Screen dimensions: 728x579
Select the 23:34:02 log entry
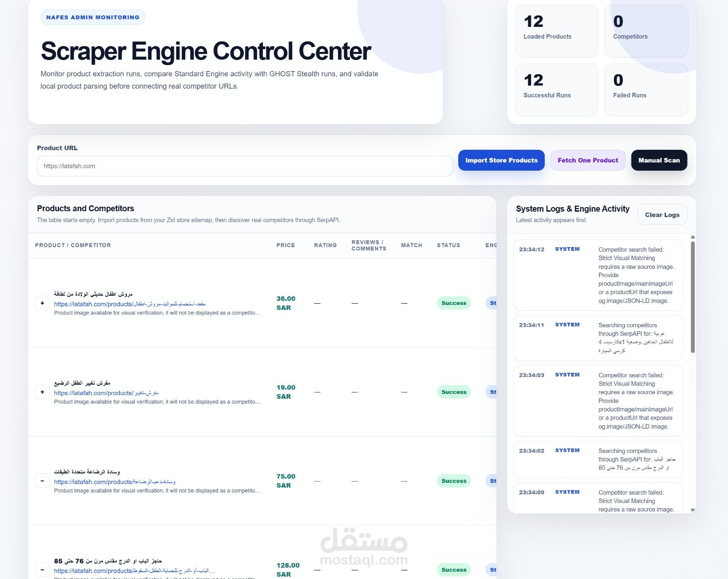[x=598, y=459]
